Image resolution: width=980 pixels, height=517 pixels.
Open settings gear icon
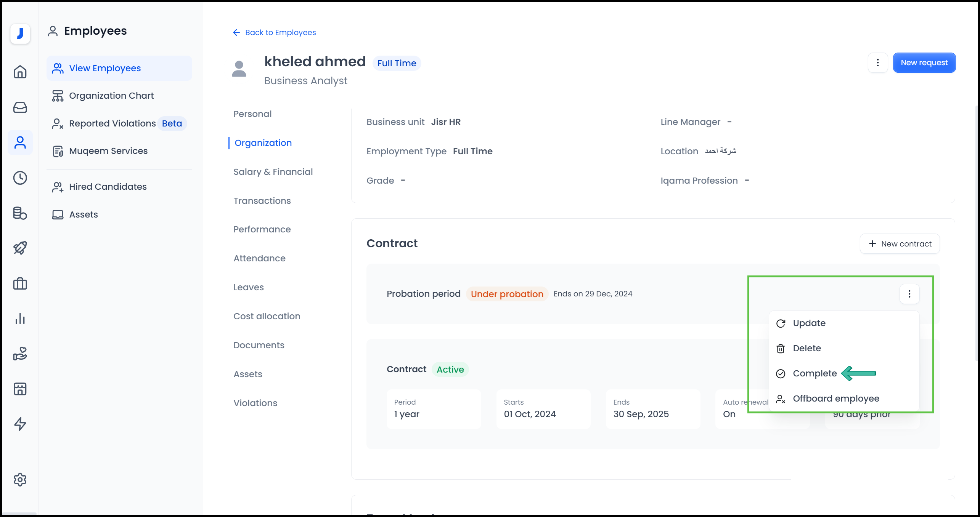pos(20,479)
